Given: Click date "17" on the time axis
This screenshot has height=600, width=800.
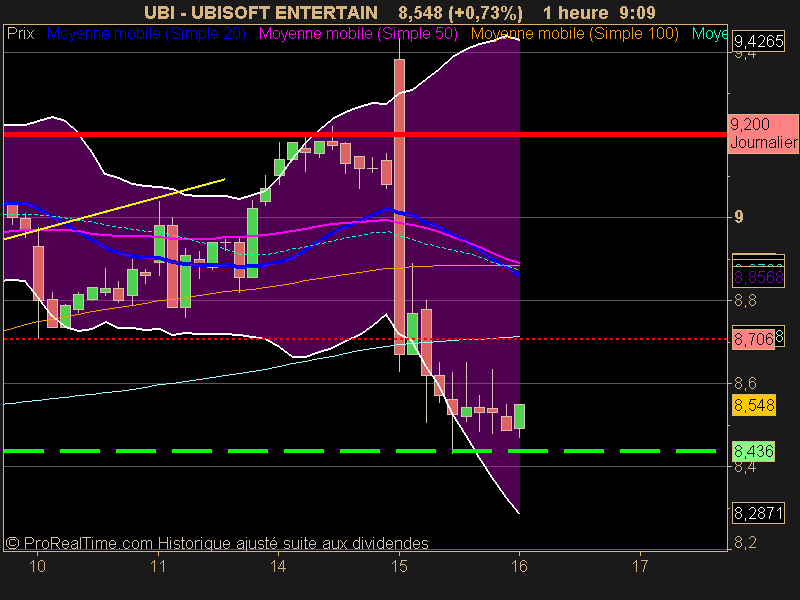Looking at the screenshot, I should (x=640, y=566).
